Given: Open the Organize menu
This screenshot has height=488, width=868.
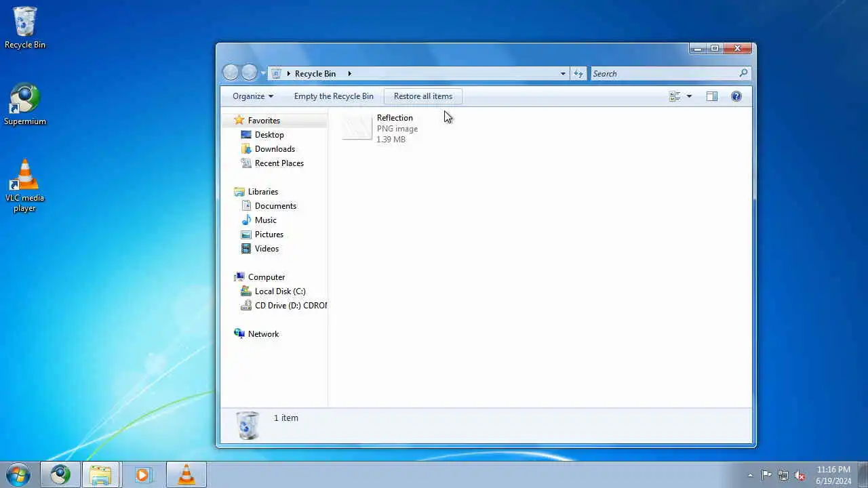Looking at the screenshot, I should click(x=253, y=96).
